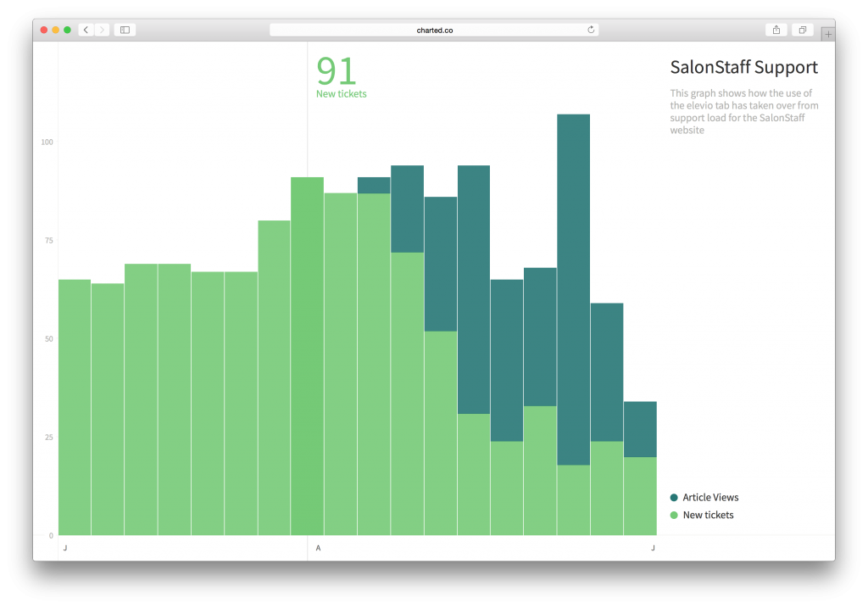Viewport: 868px width, 608px height.
Task: Click the large 91 value readout
Action: (x=336, y=71)
